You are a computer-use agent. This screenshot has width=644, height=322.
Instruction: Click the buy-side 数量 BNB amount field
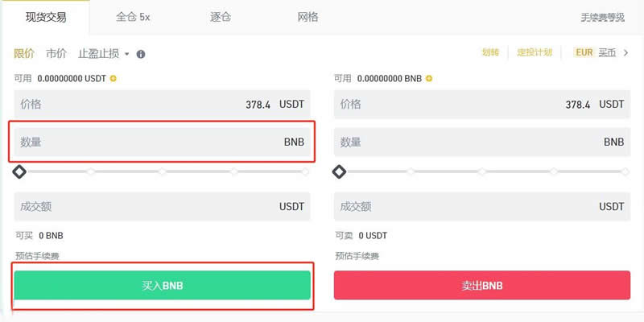click(x=161, y=142)
